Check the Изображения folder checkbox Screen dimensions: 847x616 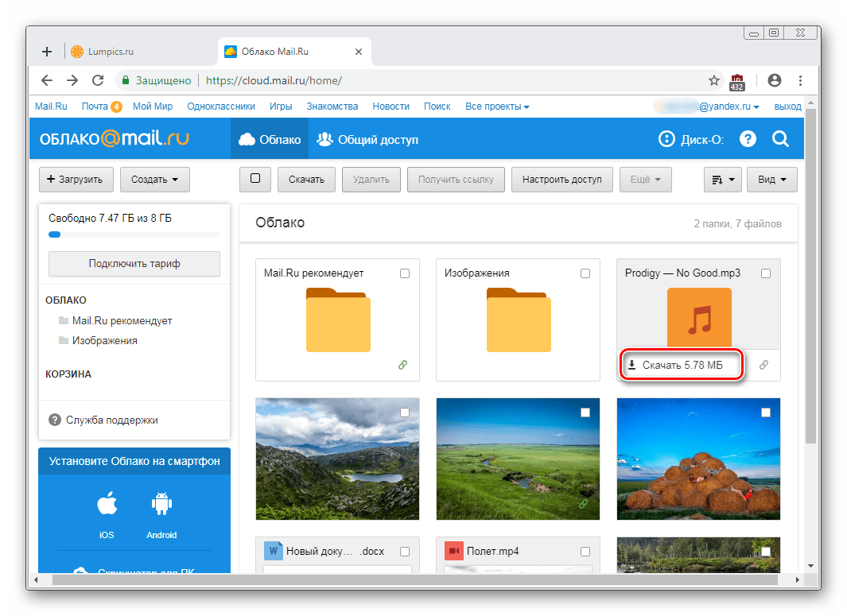pyautogui.click(x=585, y=273)
